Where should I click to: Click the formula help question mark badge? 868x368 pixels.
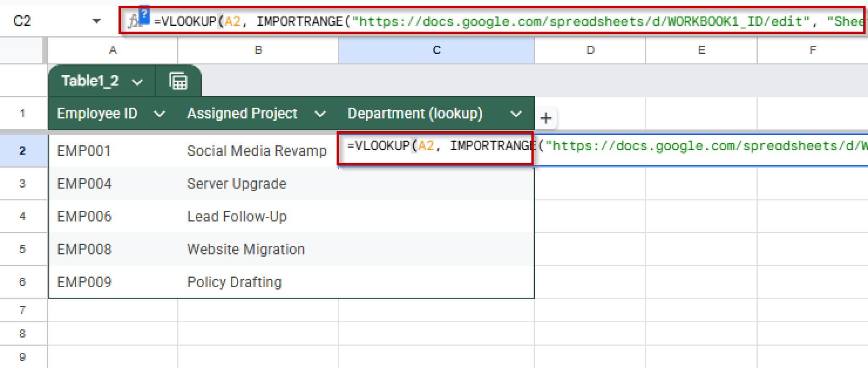pyautogui.click(x=144, y=15)
